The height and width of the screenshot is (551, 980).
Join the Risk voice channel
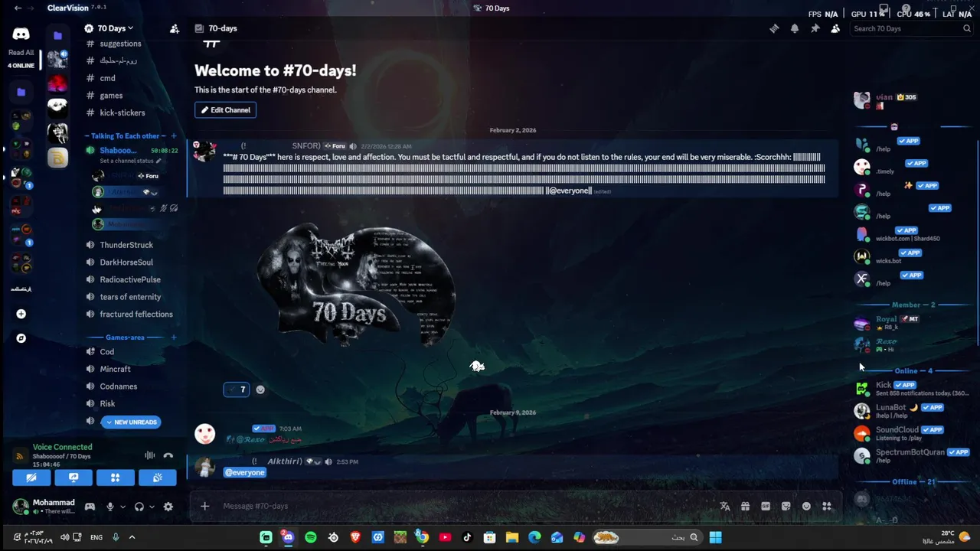[x=107, y=403]
